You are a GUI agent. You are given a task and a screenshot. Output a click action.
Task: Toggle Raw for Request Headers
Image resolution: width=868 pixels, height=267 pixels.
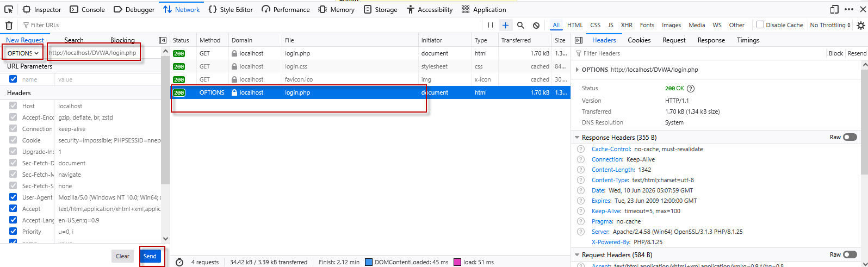point(850,254)
